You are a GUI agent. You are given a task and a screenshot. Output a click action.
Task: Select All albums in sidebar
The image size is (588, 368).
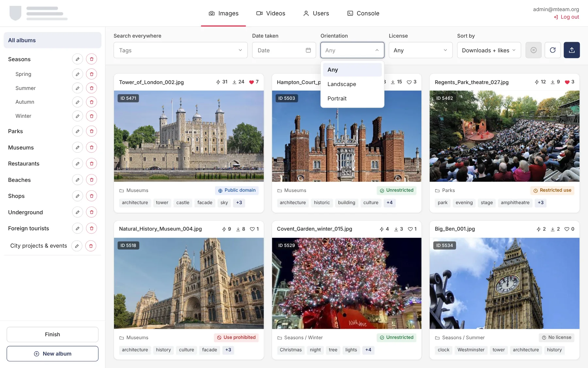52,40
